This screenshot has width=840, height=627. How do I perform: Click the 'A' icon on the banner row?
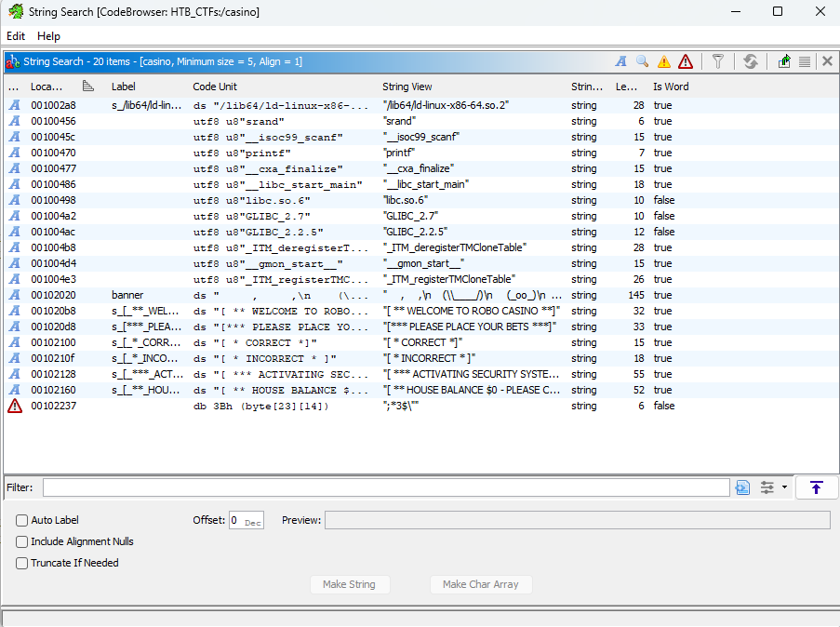15,295
